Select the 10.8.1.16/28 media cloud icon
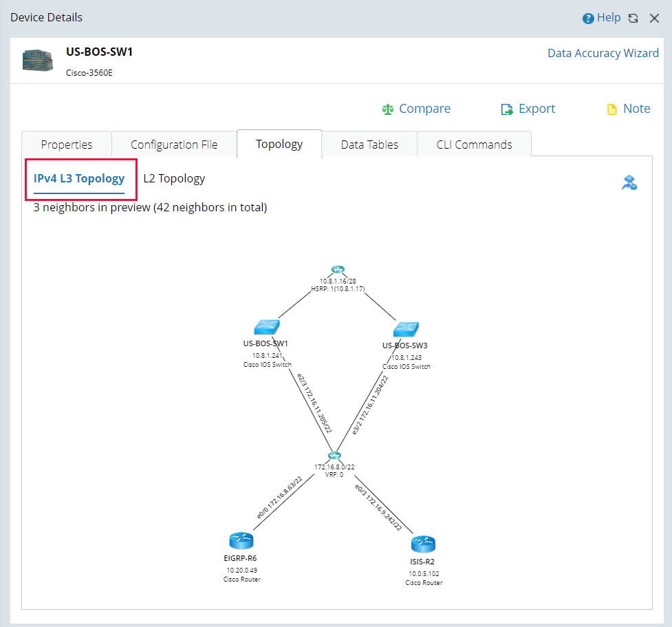Image resolution: width=672 pixels, height=627 pixels. click(337, 270)
